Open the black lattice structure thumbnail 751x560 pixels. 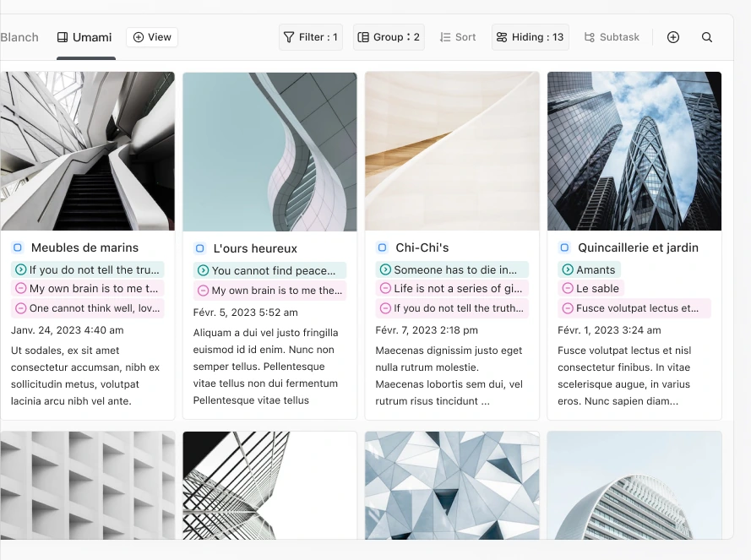[x=269, y=486]
